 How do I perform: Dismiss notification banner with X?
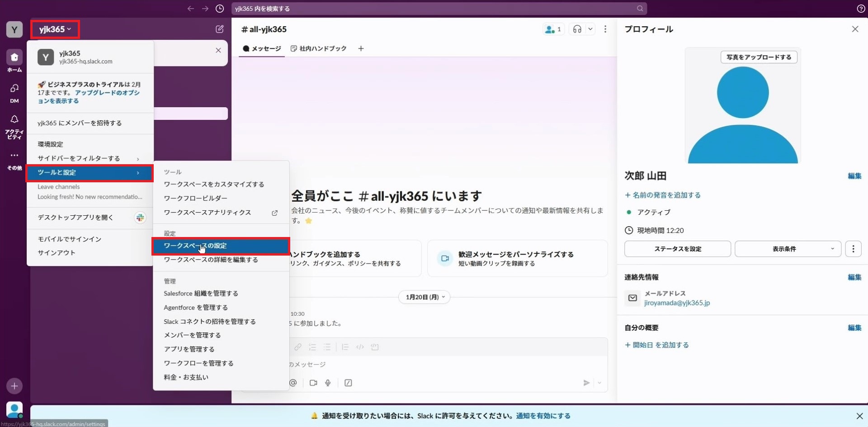coord(859,416)
